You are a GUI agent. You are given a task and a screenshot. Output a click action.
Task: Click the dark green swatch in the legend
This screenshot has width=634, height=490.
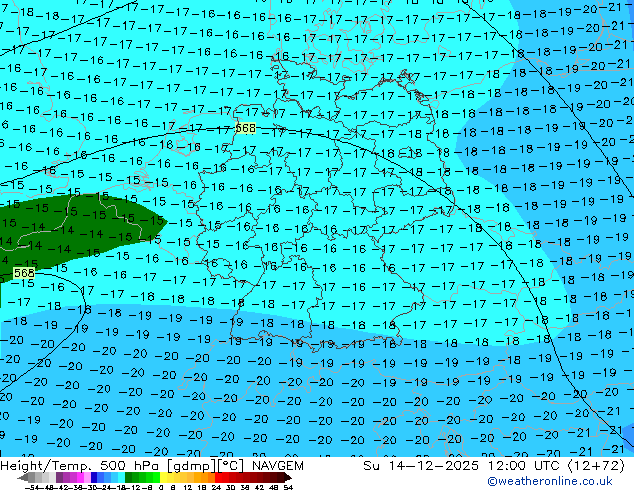click(x=128, y=477)
